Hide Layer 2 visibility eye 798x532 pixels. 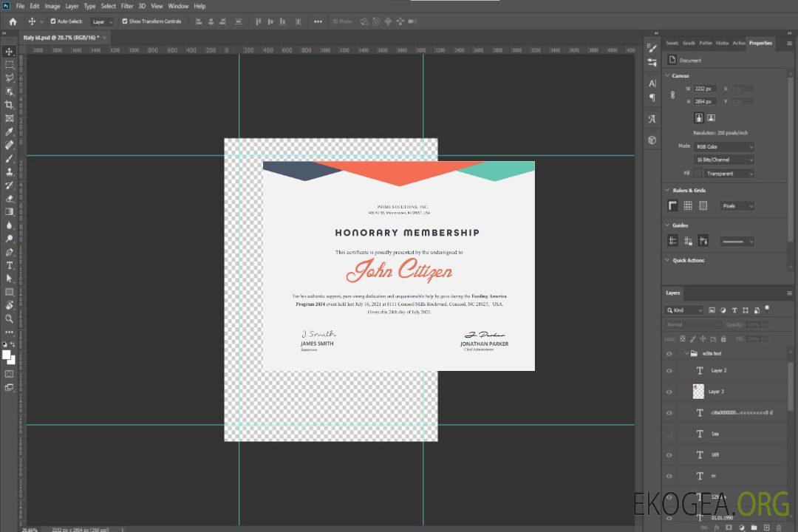point(669,371)
